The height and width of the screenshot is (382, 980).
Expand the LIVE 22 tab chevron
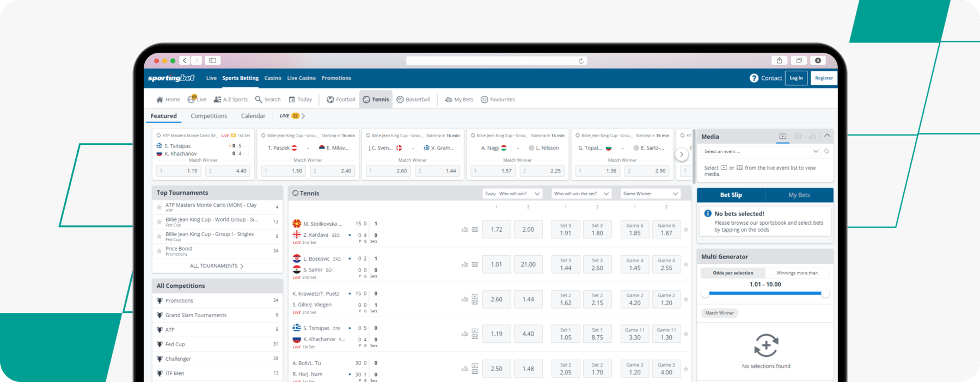pyautogui.click(x=303, y=116)
